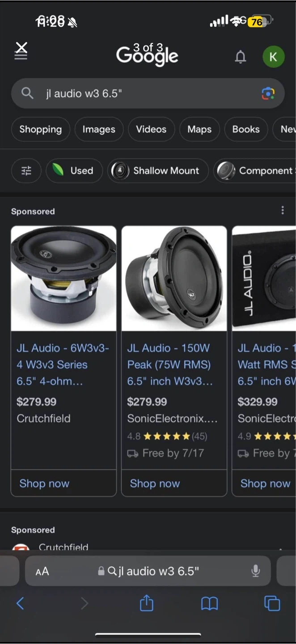Screen dimensions: 296x644
Task: Open the sponsored section three-dot menu
Action: pos(282,210)
